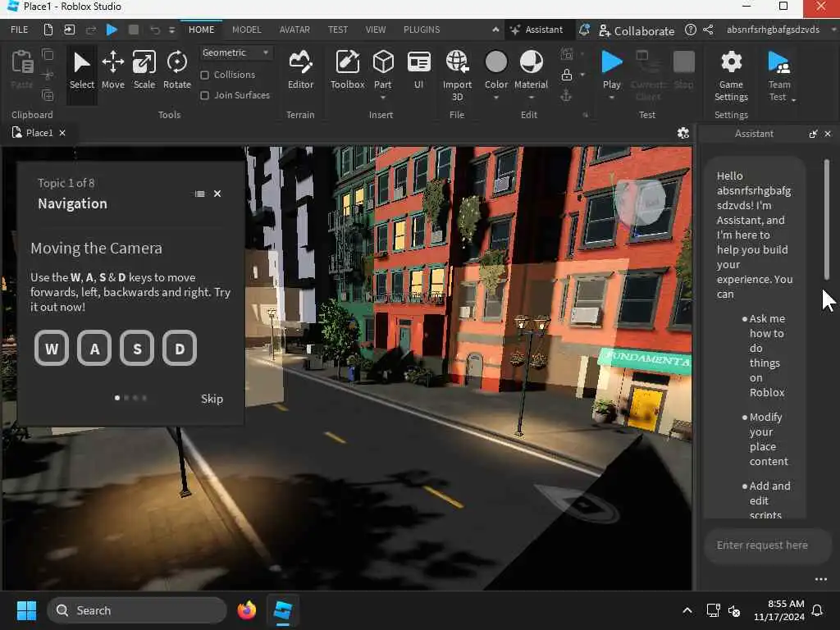This screenshot has width=840, height=630.
Task: Activate the Scale tool
Action: [144, 70]
